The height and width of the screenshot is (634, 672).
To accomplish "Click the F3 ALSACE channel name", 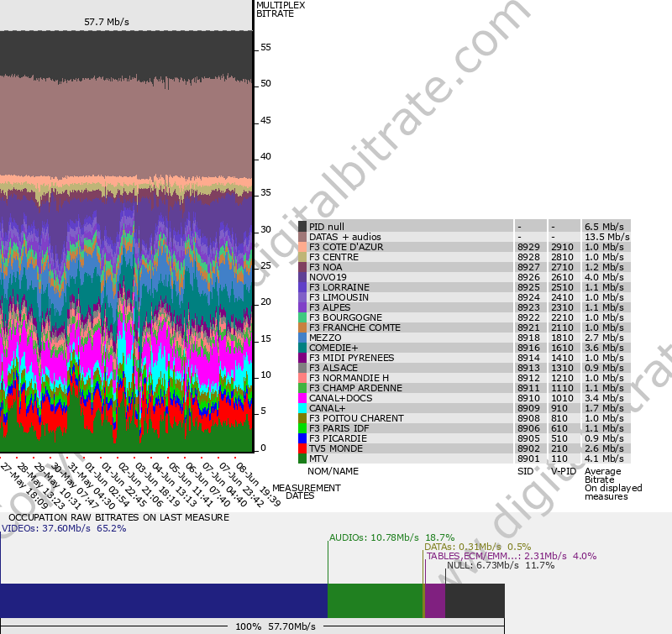I will click(333, 368).
